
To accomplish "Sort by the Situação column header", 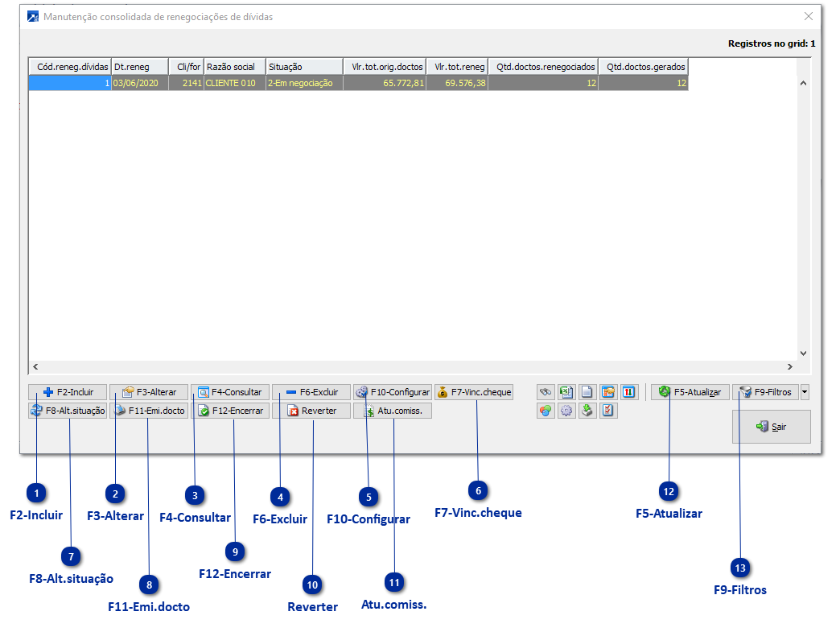I will click(304, 67).
